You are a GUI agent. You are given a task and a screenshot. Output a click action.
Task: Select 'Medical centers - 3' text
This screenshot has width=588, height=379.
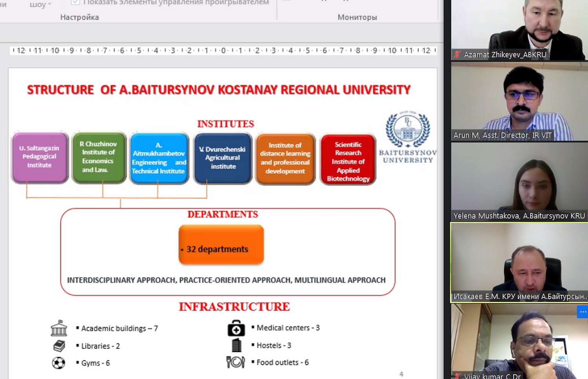(x=288, y=328)
